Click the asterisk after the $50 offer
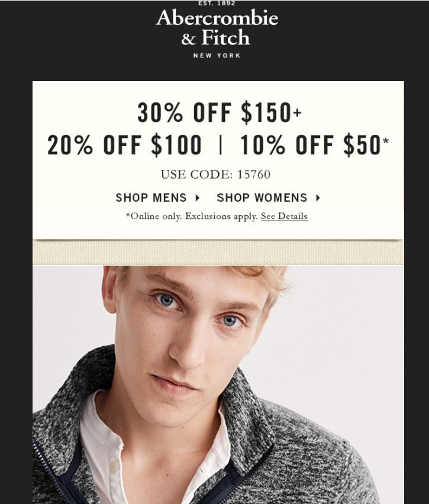Viewport: 429px width, 504px height. [386, 141]
